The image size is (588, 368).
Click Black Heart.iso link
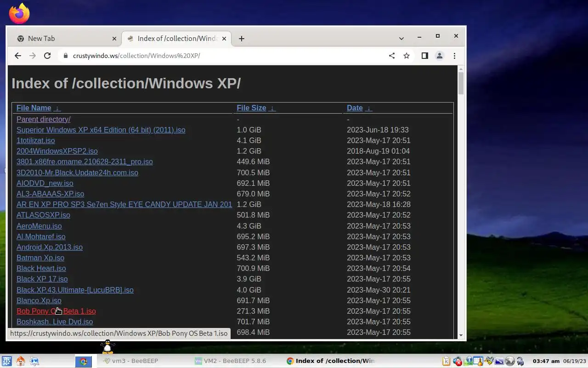click(x=41, y=269)
